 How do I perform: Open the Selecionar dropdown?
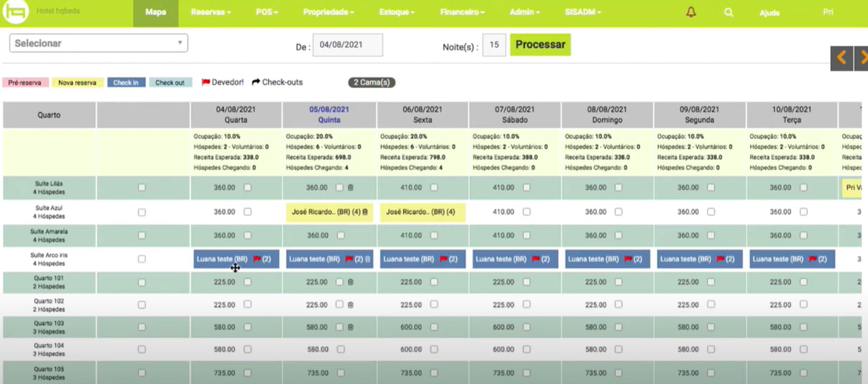(x=99, y=44)
